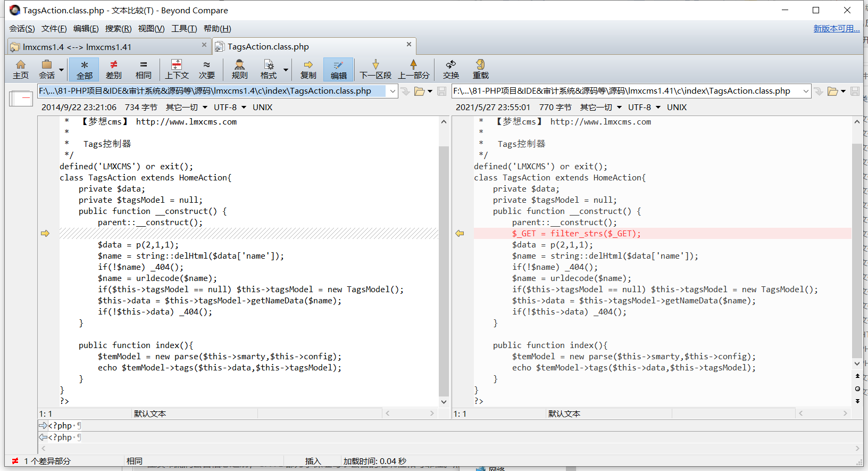Click the Copy (复制) toolbar icon
The image size is (868, 471).
pyautogui.click(x=308, y=70)
